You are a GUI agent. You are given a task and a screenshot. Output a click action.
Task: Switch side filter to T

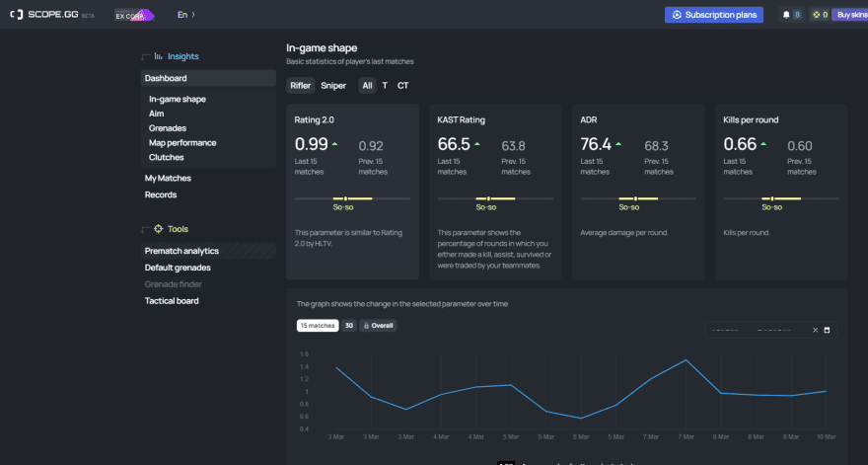[x=385, y=85]
